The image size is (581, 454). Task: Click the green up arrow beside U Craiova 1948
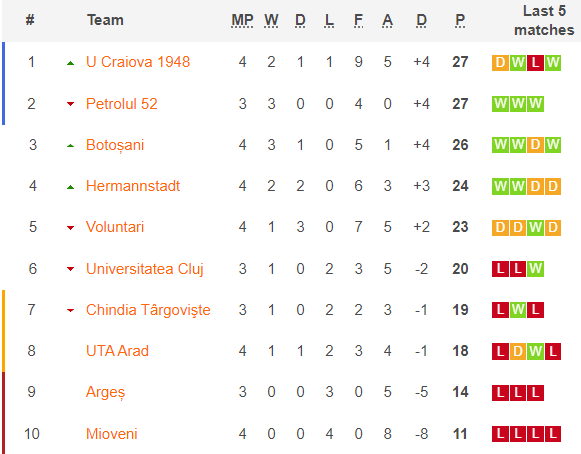(x=70, y=63)
